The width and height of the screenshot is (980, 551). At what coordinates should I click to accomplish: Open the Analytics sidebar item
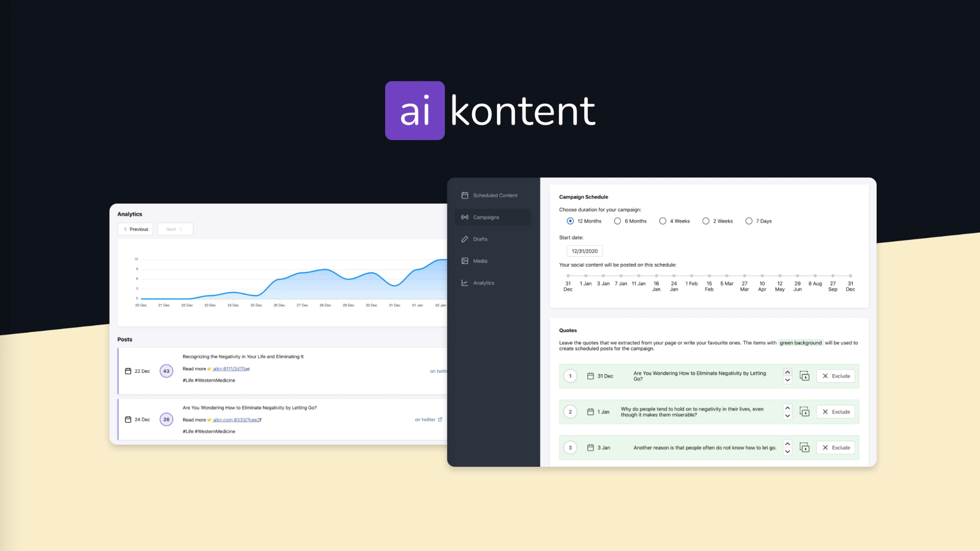coord(492,283)
